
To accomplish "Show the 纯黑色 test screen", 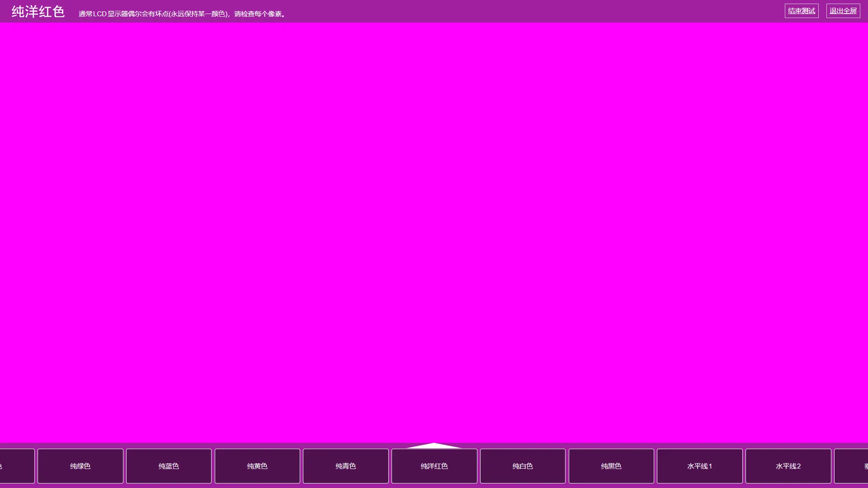I will pos(611,466).
